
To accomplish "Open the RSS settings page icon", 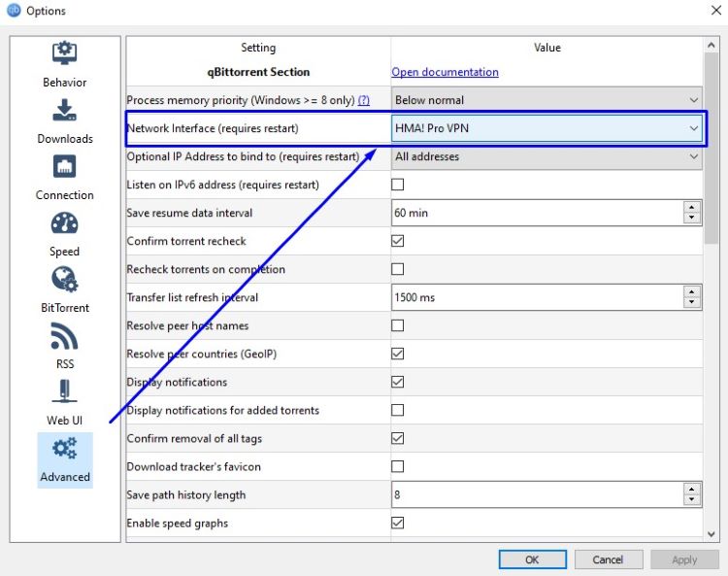I will [64, 335].
